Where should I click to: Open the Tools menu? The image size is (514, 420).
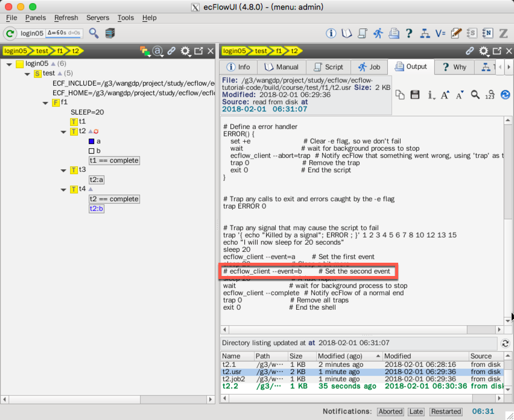[126, 17]
